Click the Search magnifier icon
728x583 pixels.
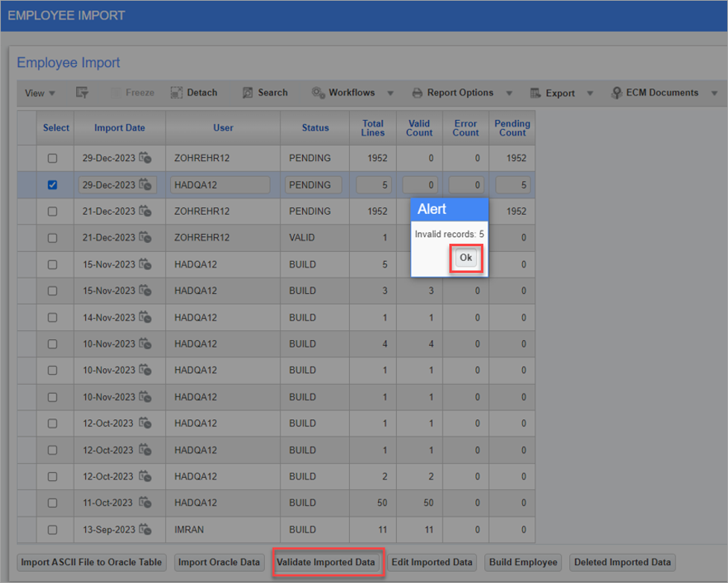(248, 93)
